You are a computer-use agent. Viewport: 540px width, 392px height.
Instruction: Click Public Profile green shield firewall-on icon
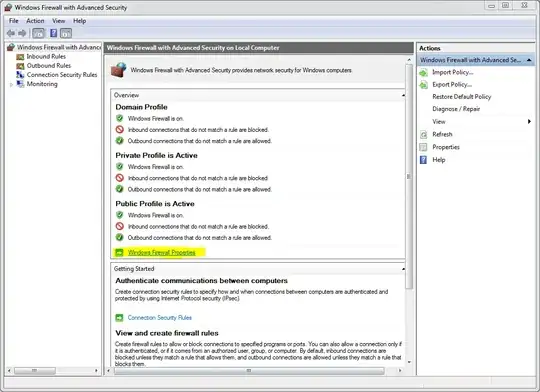[x=120, y=215]
